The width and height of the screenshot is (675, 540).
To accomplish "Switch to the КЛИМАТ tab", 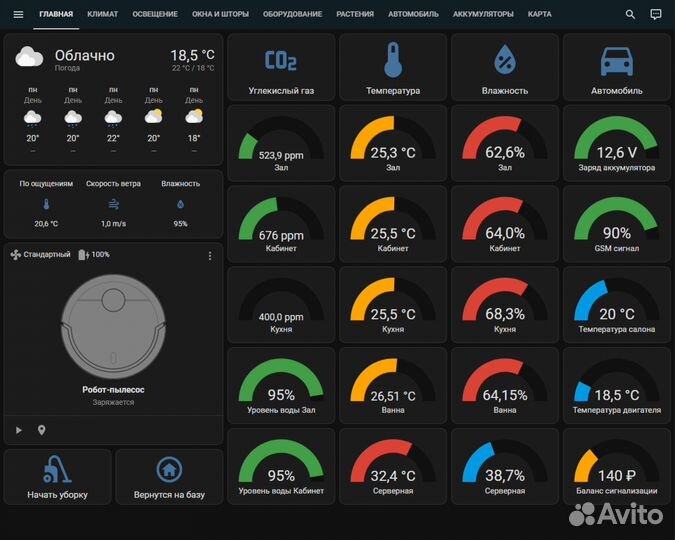I will coord(102,14).
